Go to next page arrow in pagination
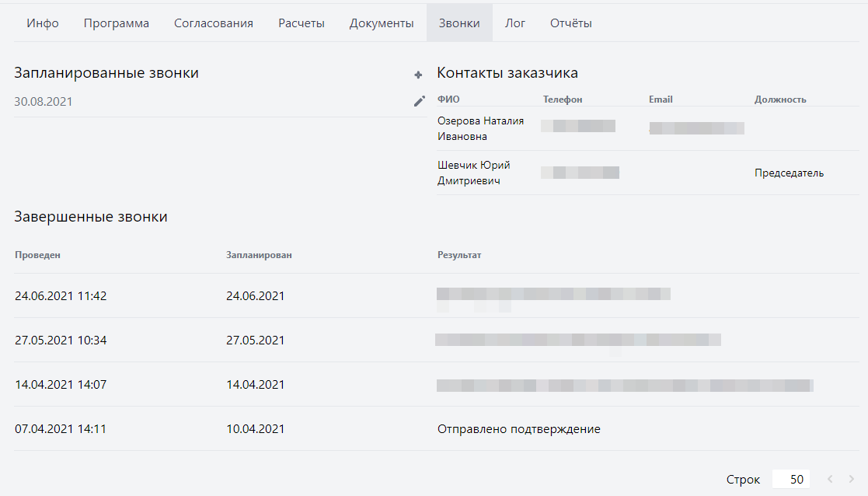Screen dimensions: 868x496 click(852, 479)
